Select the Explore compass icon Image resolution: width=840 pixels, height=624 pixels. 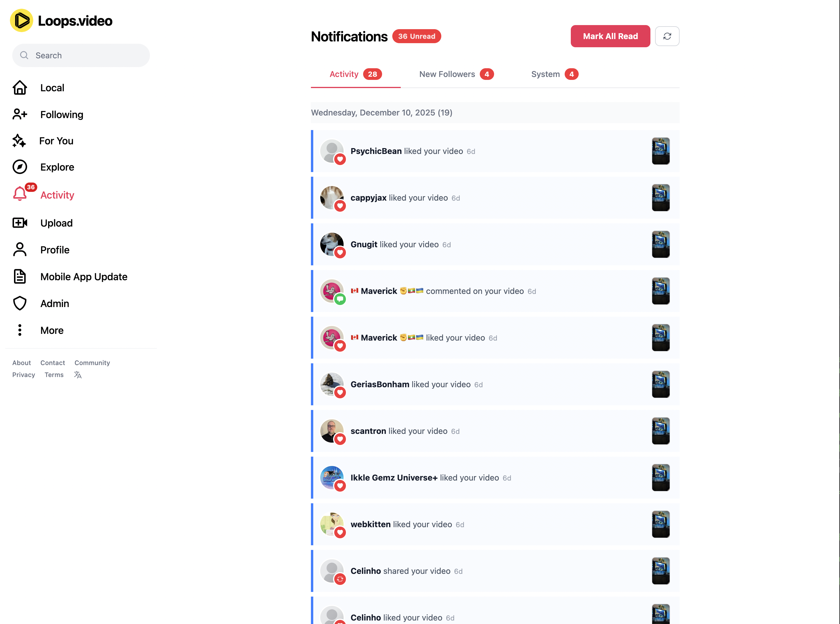coord(20,167)
